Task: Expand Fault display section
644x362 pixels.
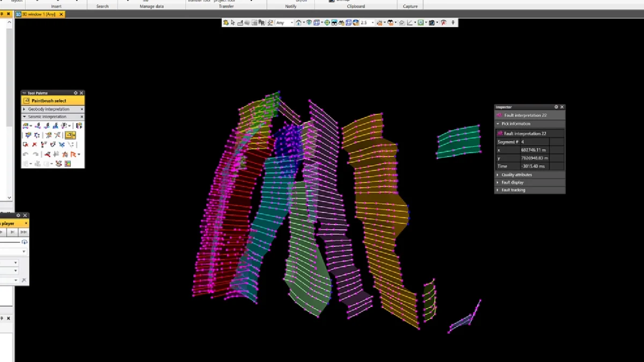Action: (497, 182)
